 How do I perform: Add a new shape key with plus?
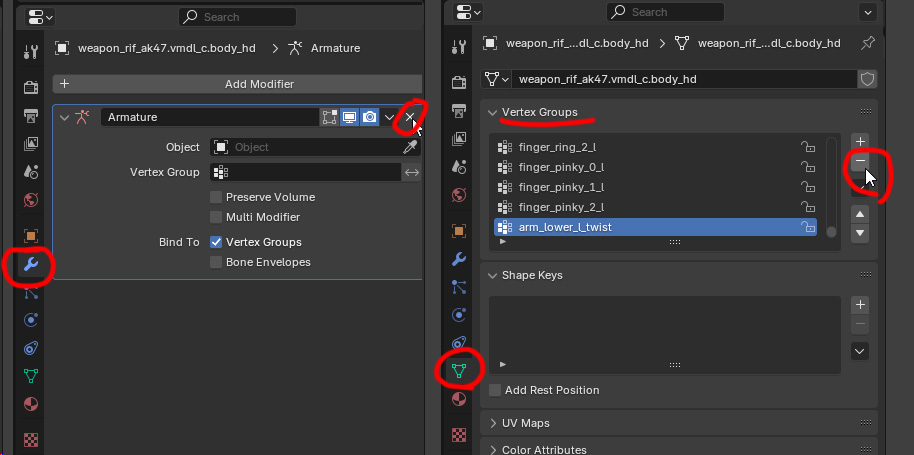click(861, 305)
